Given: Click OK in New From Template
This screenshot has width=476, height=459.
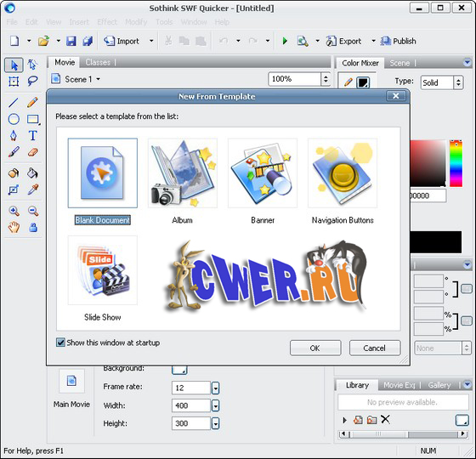Looking at the screenshot, I should 315,348.
